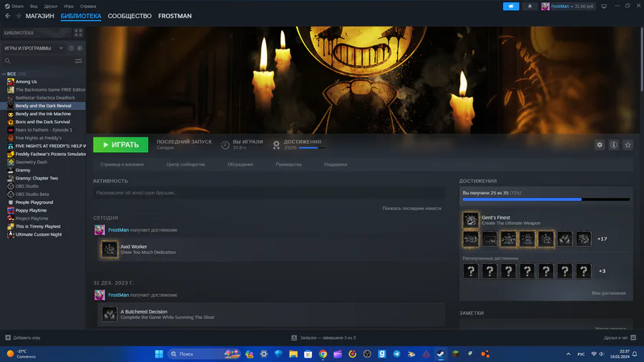Open the Games and Programs dropdown
Viewport: 644px width, 362px height.
[x=62, y=49]
